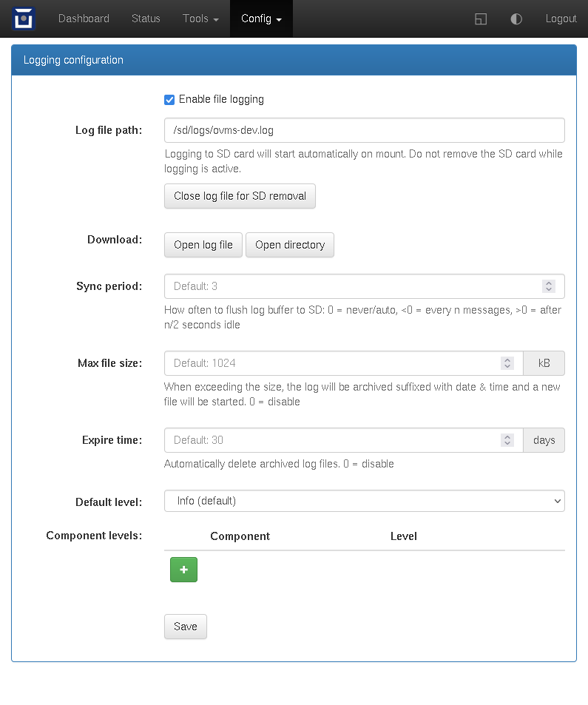
Task: Add a component level with green plus
Action: tap(183, 570)
